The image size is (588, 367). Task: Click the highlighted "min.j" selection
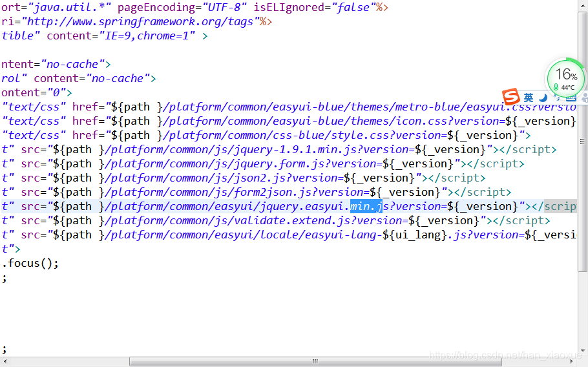click(x=366, y=206)
